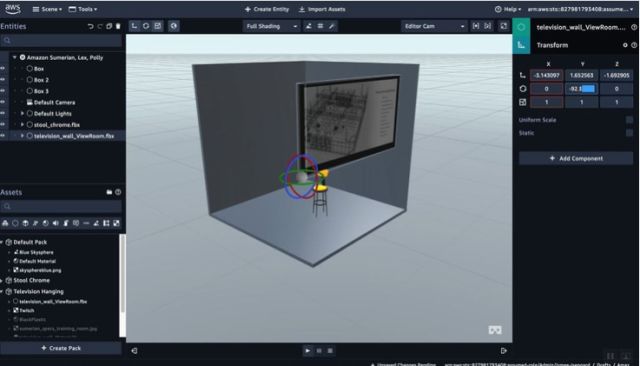Open the Tools menu
The width and height of the screenshot is (640, 366).
83,9
